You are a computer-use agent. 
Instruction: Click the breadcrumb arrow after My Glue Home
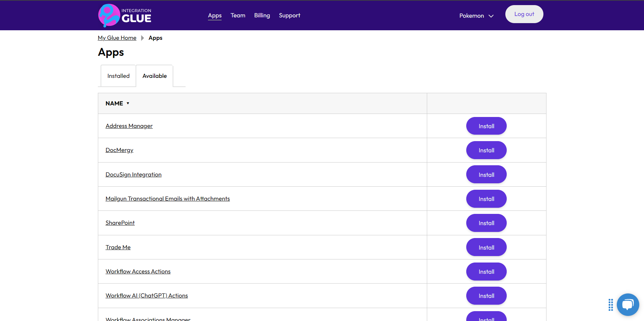click(142, 38)
